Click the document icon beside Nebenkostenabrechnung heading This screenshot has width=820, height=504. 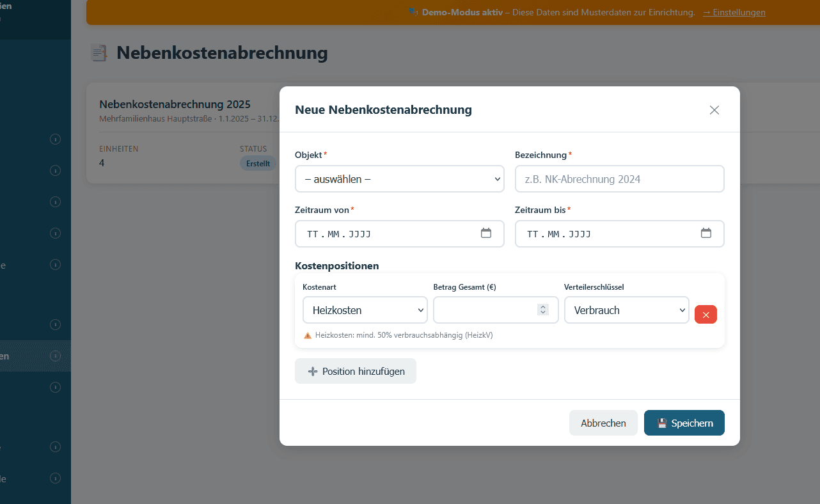pyautogui.click(x=99, y=52)
